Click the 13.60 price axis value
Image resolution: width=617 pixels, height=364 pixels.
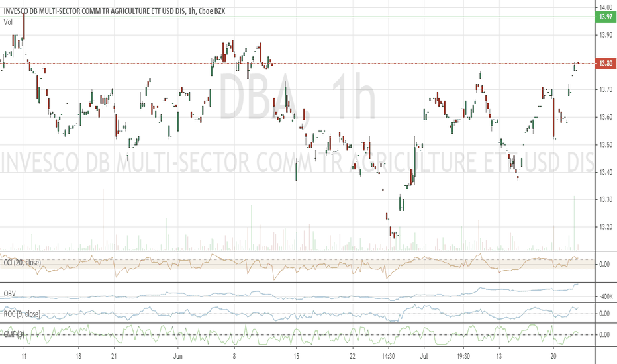(606, 117)
